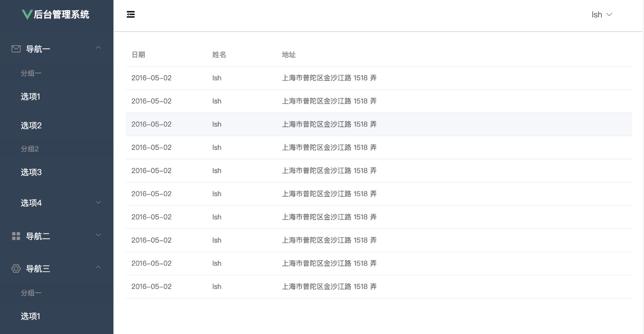Click the four-square grid icon beside 导航二
The height and width of the screenshot is (334, 644).
[x=16, y=236]
